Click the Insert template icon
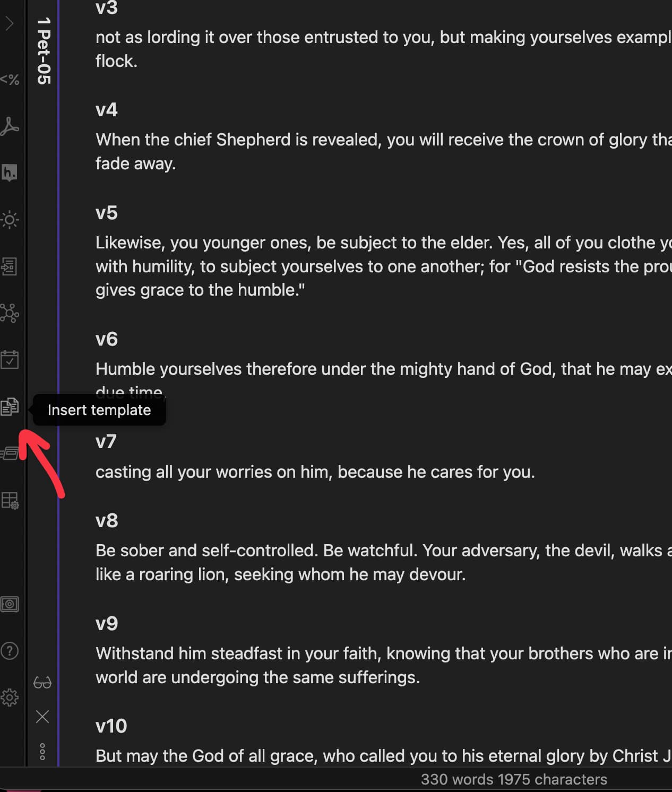This screenshot has height=792, width=672. (x=10, y=407)
